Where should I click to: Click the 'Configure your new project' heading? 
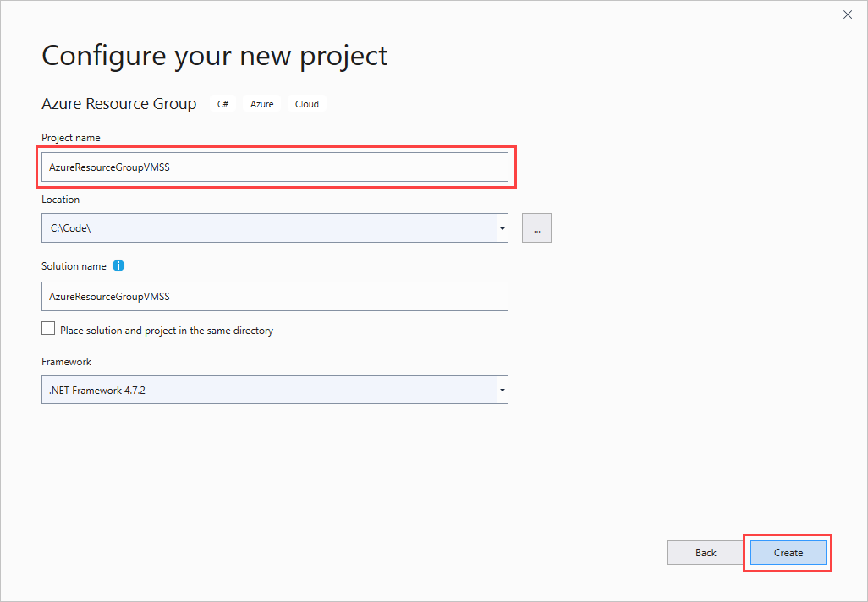click(x=215, y=56)
